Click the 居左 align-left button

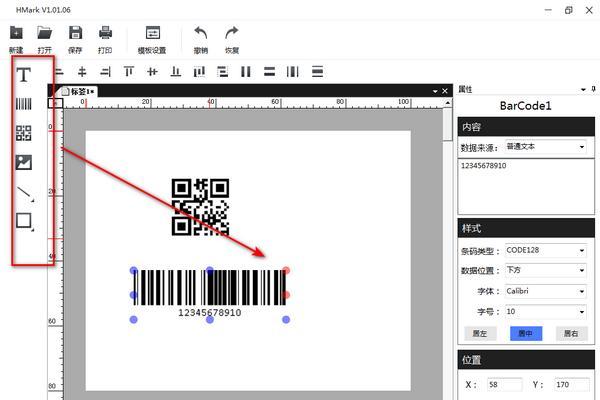[x=478, y=333]
